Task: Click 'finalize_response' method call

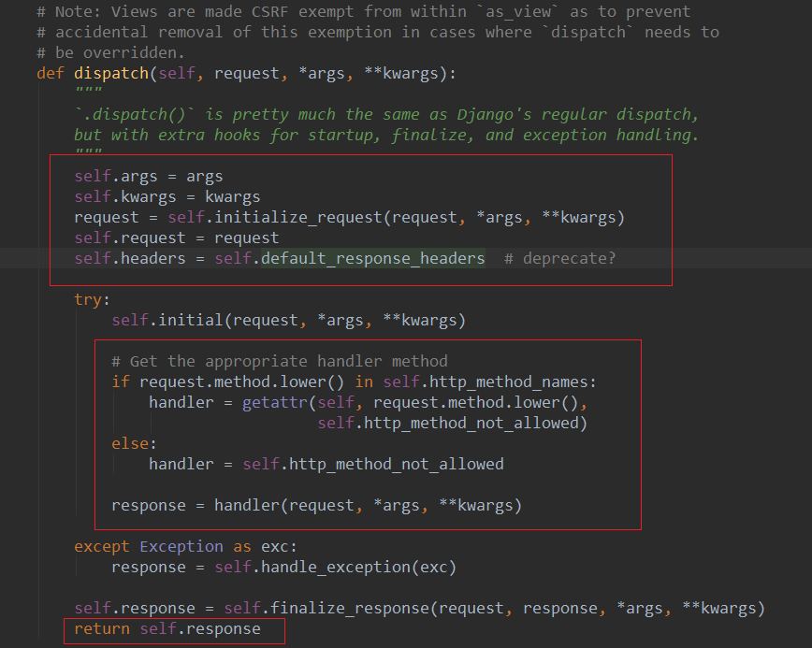Action: 350,608
